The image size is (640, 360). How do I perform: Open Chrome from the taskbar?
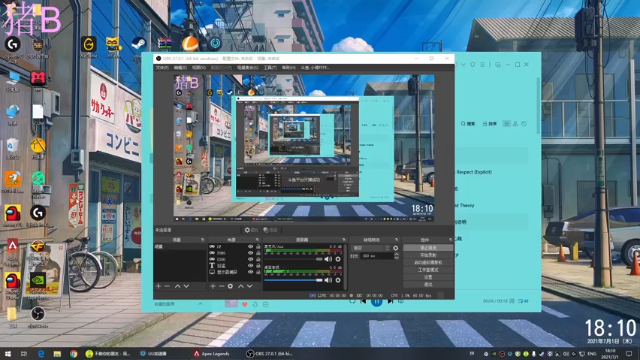(x=73, y=353)
